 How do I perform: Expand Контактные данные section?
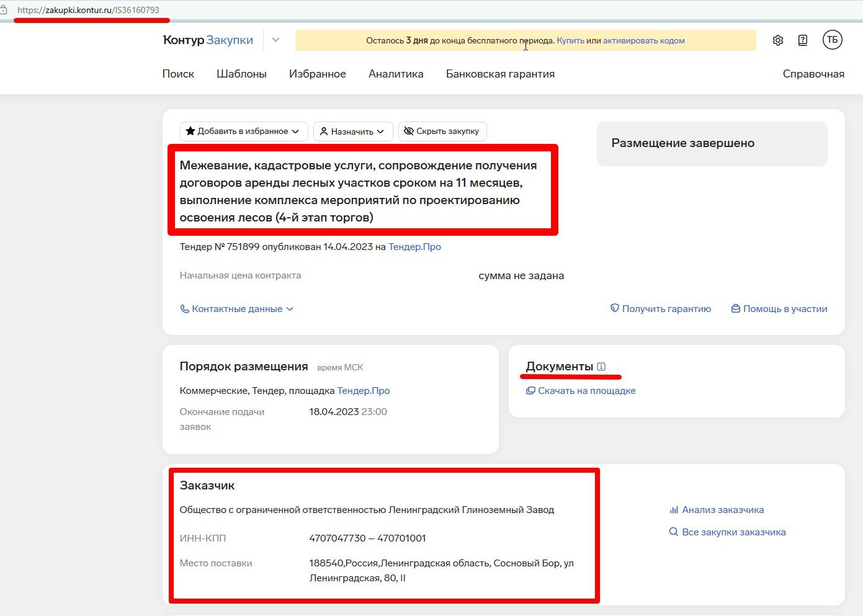tap(236, 309)
